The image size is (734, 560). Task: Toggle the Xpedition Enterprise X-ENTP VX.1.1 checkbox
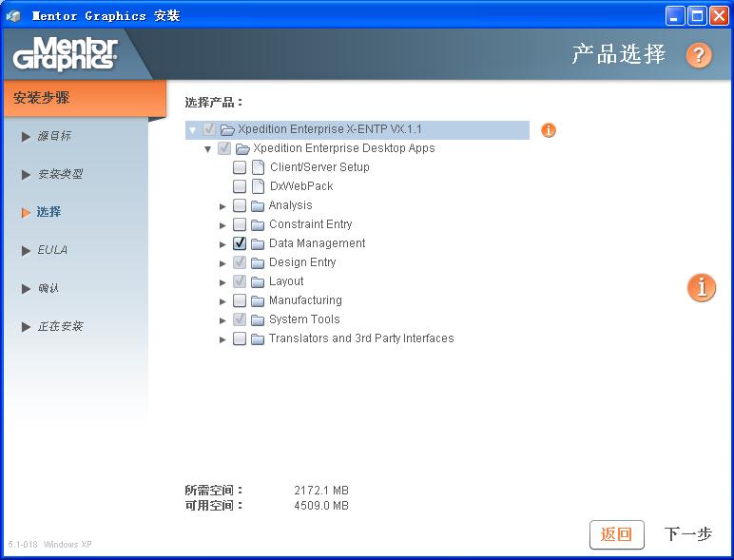point(209,129)
